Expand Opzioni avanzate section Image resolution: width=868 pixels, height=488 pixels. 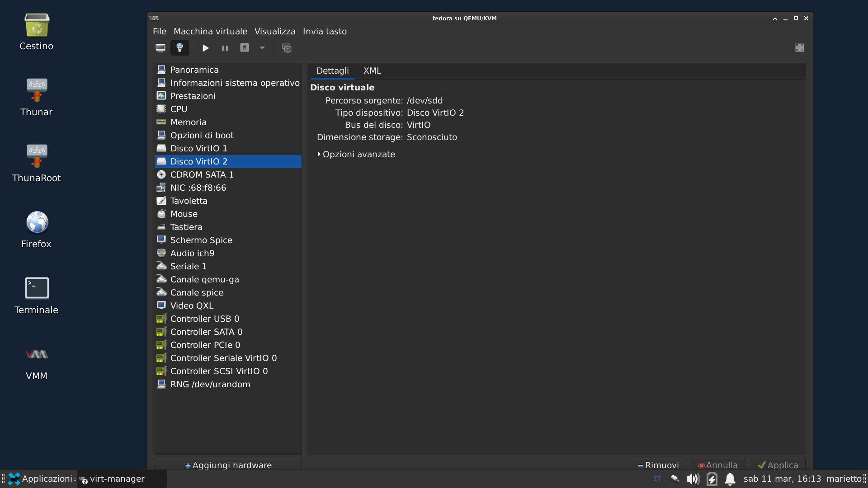pyautogui.click(x=356, y=155)
